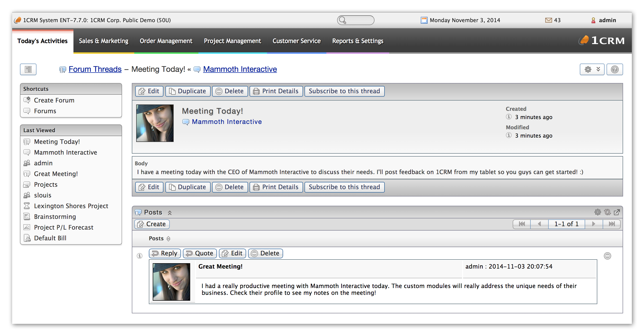Select Today's Activities tab

click(x=43, y=41)
